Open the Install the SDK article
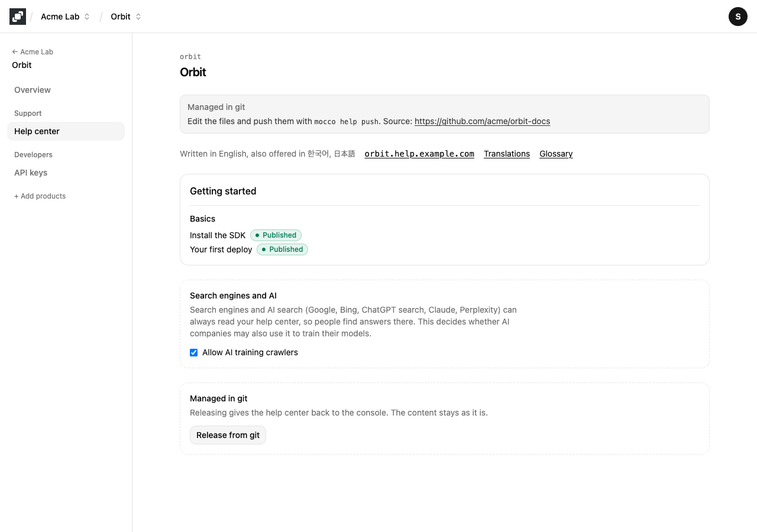Screen dimensions: 757x532 click(218, 235)
